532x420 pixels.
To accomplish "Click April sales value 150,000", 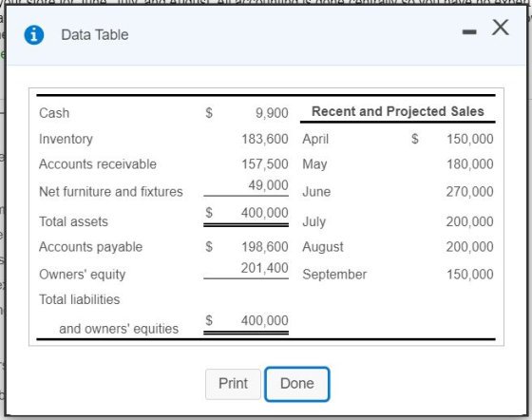I will pyautogui.click(x=470, y=139).
